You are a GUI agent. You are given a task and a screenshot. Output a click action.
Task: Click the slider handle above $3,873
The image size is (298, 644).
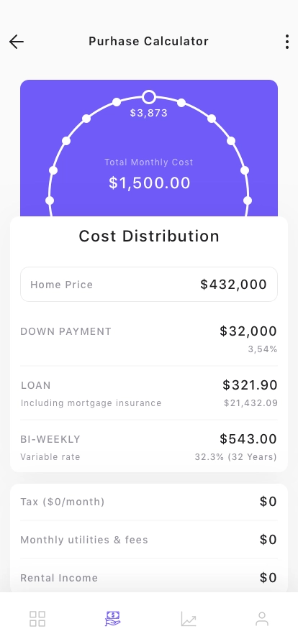tap(149, 97)
